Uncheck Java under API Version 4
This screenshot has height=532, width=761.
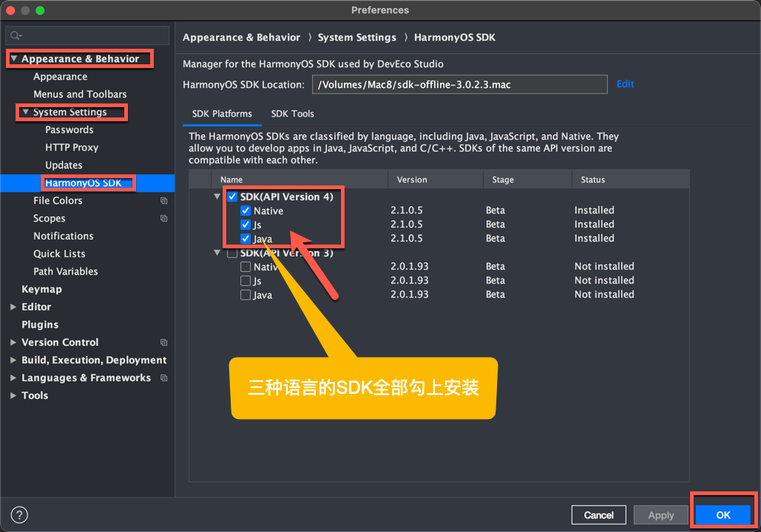[x=246, y=239]
